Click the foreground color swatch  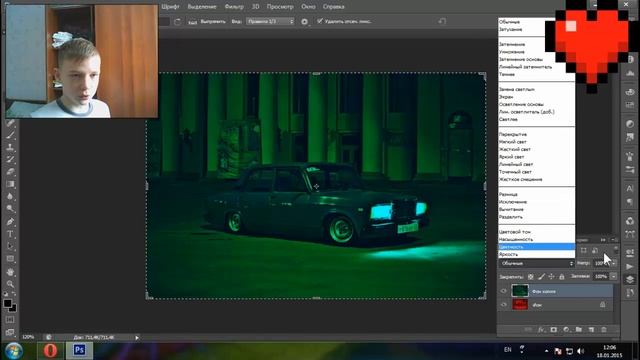(7, 303)
